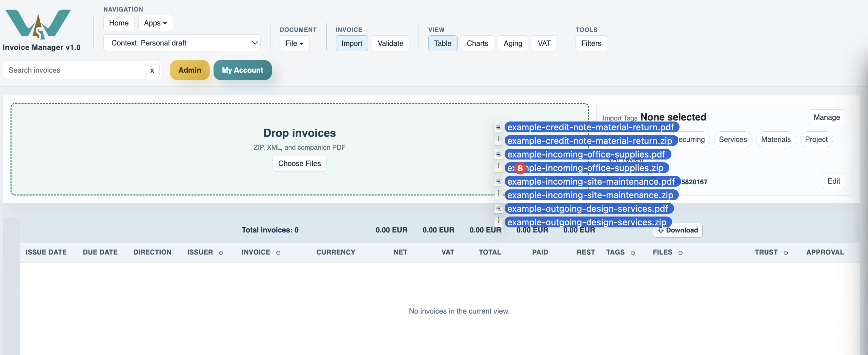Click the CURRENCY column header
Screen dimensions: 868x355
(336, 252)
